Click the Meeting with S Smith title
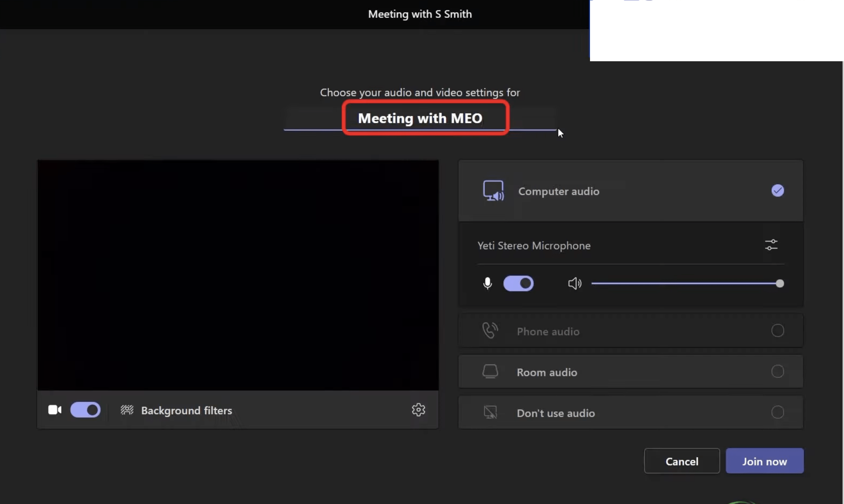Screen dimensions: 844x504 [420, 14]
